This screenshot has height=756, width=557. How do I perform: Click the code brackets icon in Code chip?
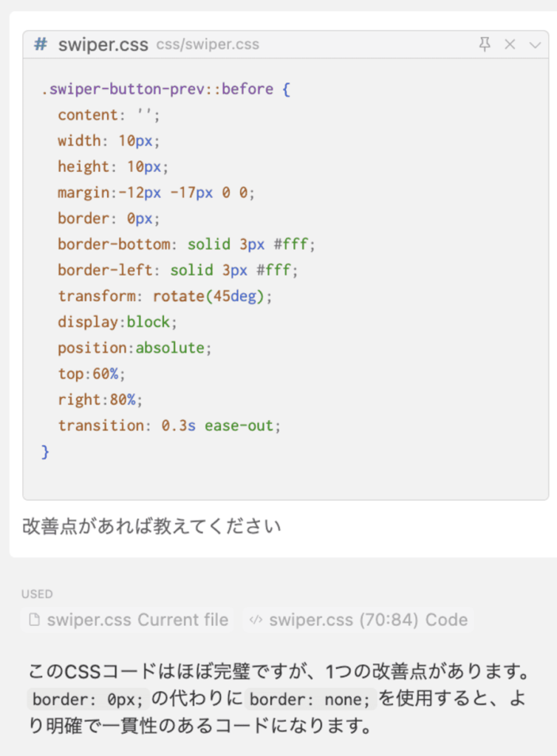pos(256,619)
